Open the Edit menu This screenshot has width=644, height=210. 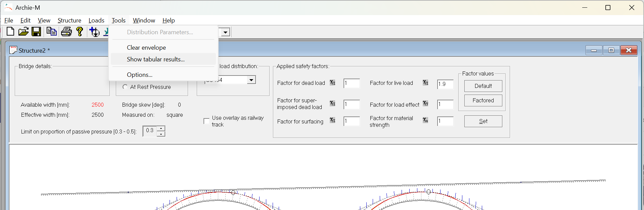pyautogui.click(x=26, y=20)
